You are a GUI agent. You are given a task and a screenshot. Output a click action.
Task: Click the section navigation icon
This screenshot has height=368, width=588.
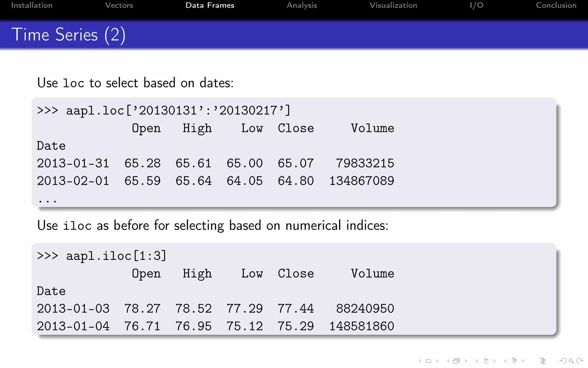click(514, 361)
